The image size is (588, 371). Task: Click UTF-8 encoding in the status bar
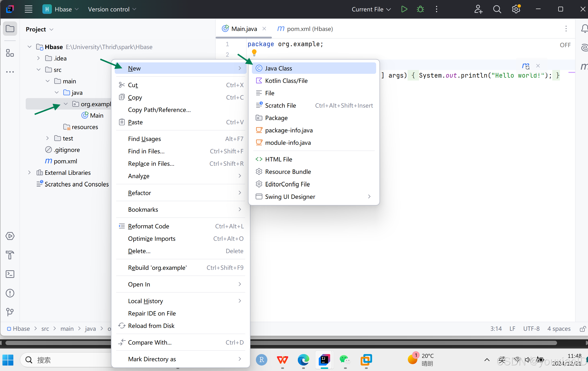531,329
